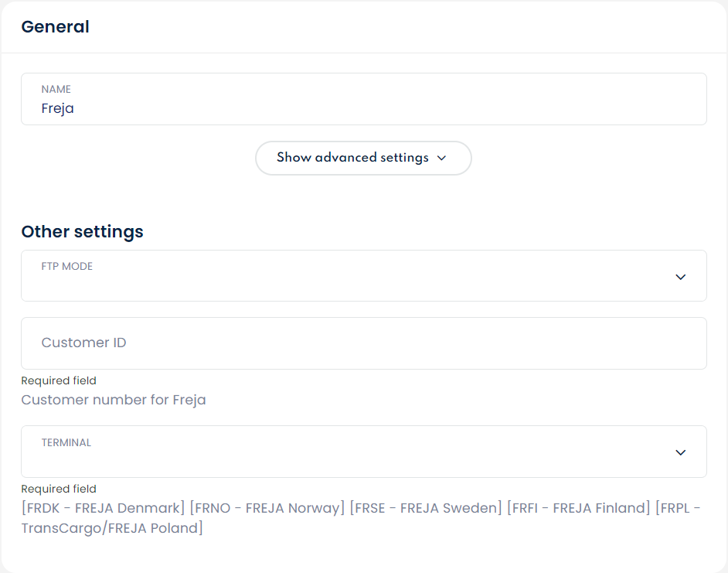Click Required field note under Terminal
This screenshot has width=728, height=573.
pos(59,489)
